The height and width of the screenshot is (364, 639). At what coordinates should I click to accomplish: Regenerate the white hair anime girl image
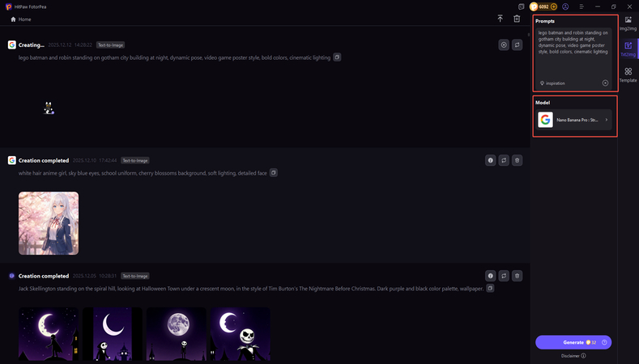click(x=504, y=160)
